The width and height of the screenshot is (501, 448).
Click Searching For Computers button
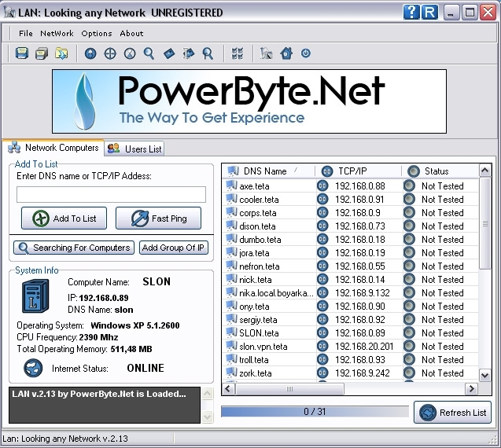(74, 248)
